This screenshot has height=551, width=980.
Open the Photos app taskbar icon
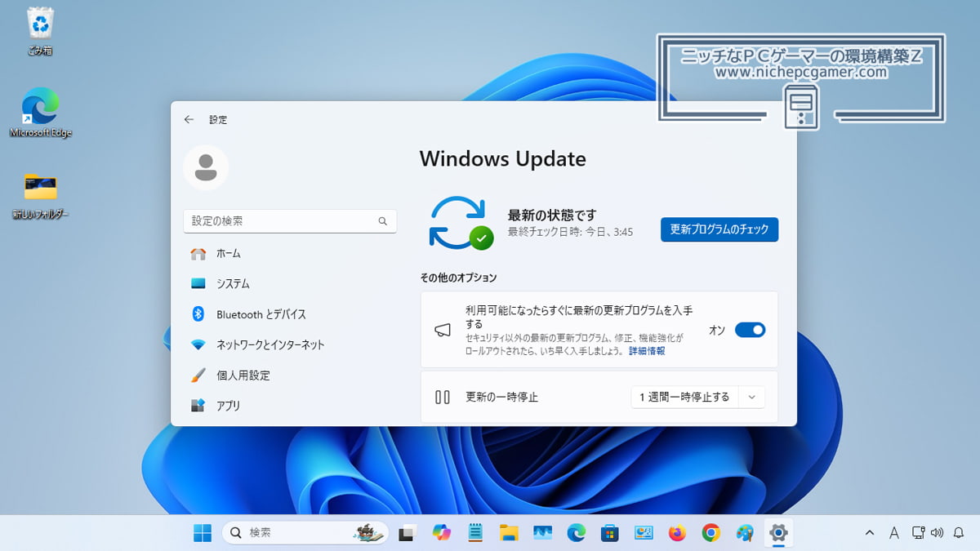click(x=543, y=533)
